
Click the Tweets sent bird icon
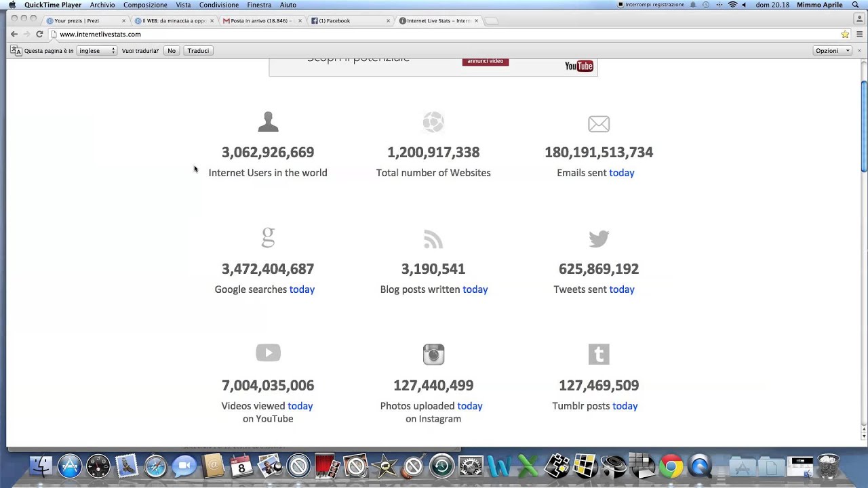pyautogui.click(x=599, y=239)
